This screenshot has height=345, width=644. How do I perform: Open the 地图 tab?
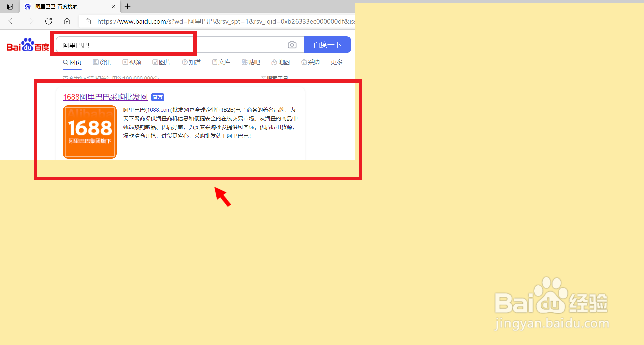tap(280, 62)
